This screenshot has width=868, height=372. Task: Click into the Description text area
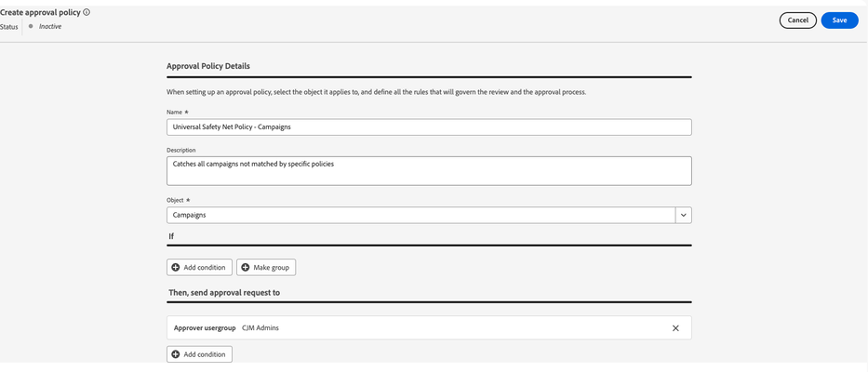coord(429,171)
